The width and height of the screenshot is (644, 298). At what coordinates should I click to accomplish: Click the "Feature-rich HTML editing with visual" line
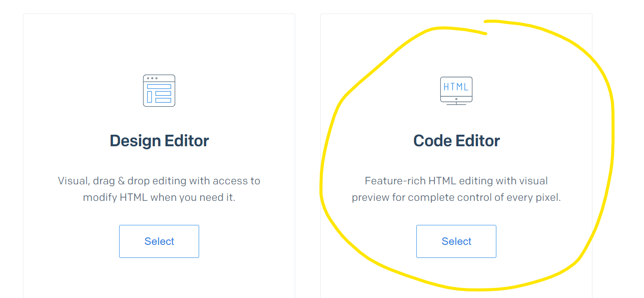pyautogui.click(x=456, y=181)
